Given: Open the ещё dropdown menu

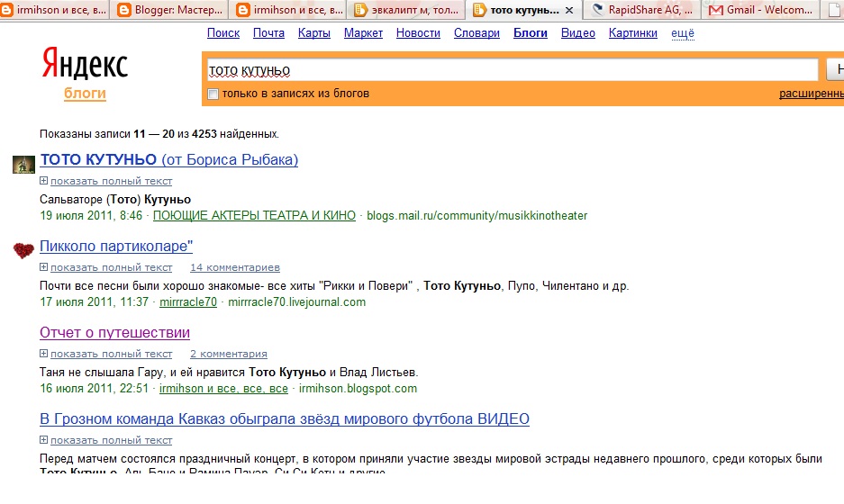Looking at the screenshot, I should (x=683, y=33).
